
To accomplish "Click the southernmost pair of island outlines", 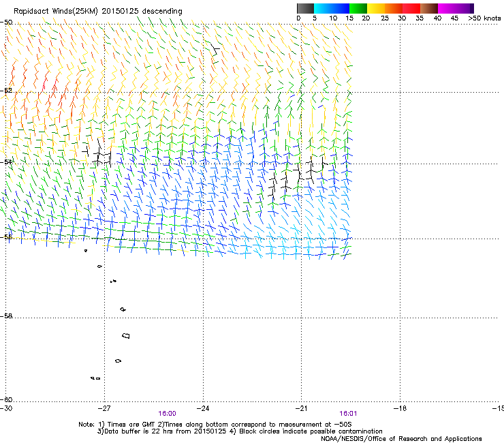I will click(x=95, y=378).
